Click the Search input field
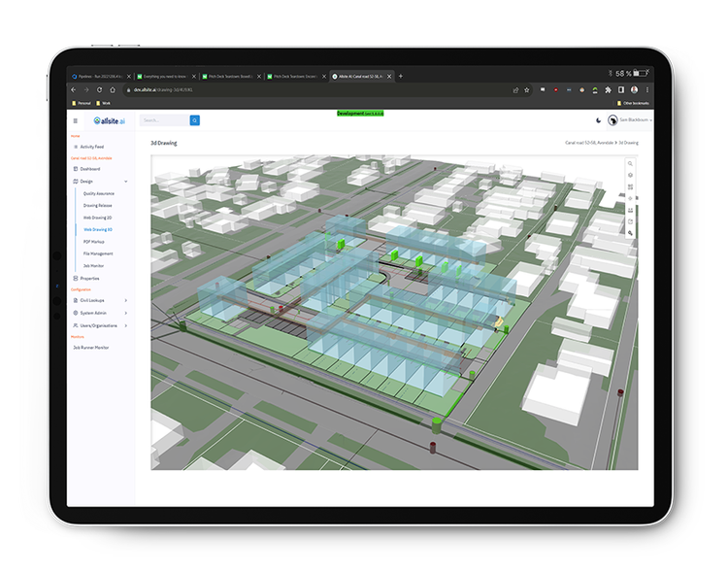 click(x=164, y=120)
